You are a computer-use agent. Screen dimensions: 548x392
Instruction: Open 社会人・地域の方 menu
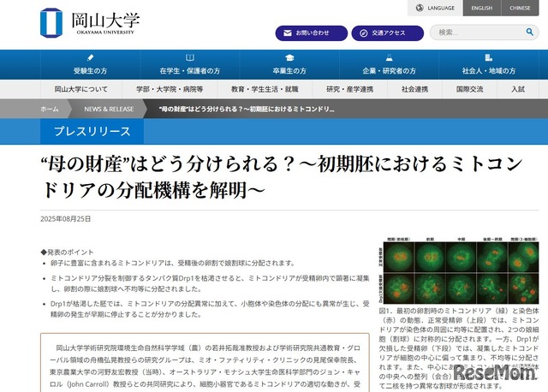click(489, 65)
